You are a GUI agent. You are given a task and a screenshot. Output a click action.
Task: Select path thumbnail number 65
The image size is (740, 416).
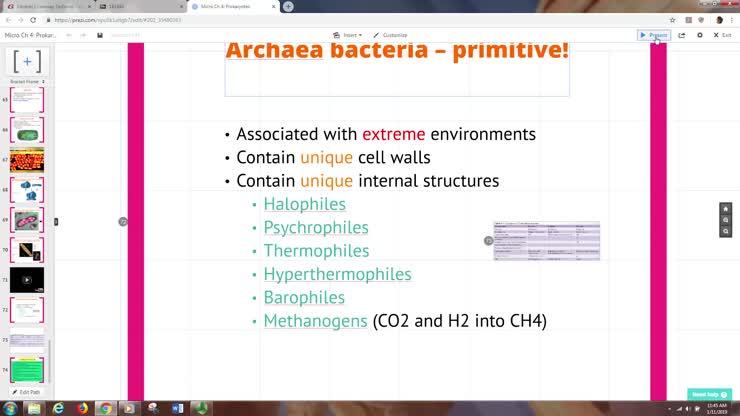27,100
